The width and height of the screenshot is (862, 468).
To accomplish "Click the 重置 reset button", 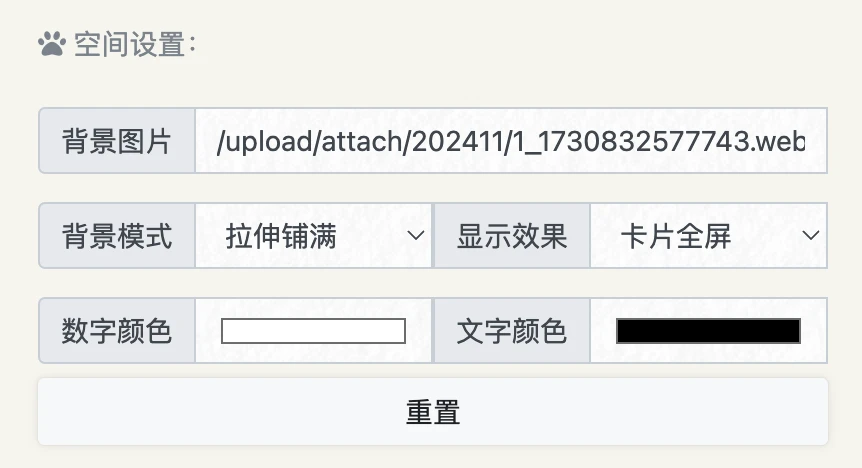I will (x=433, y=411).
